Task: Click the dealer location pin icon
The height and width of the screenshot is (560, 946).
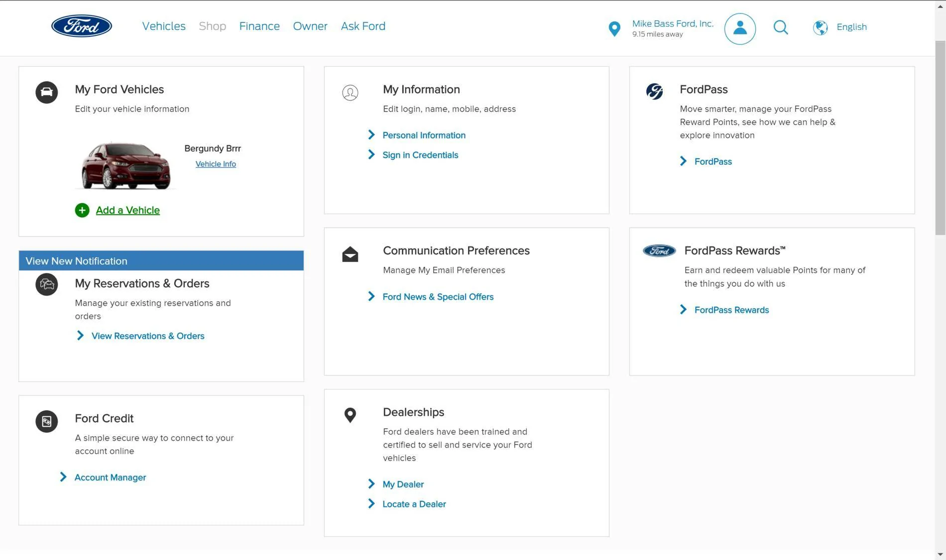Action: pyautogui.click(x=614, y=29)
